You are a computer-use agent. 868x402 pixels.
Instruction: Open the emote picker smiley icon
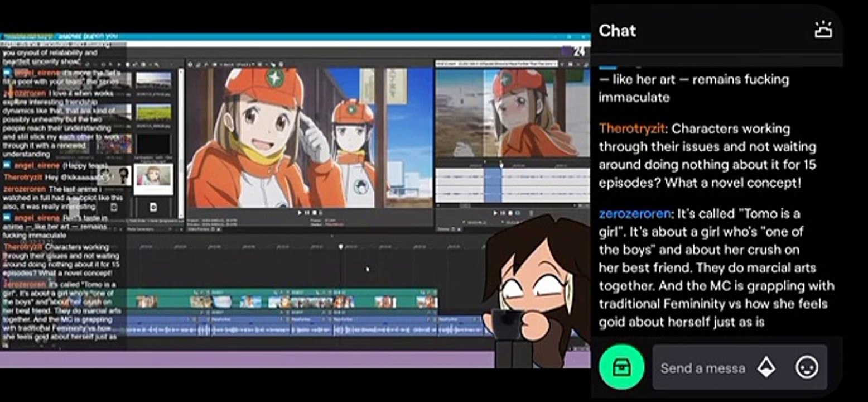[x=807, y=367]
